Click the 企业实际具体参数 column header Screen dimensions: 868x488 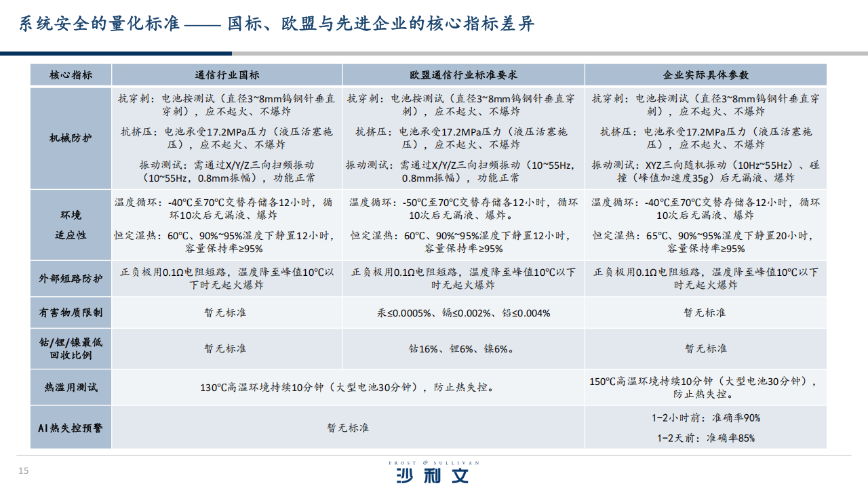click(x=705, y=75)
